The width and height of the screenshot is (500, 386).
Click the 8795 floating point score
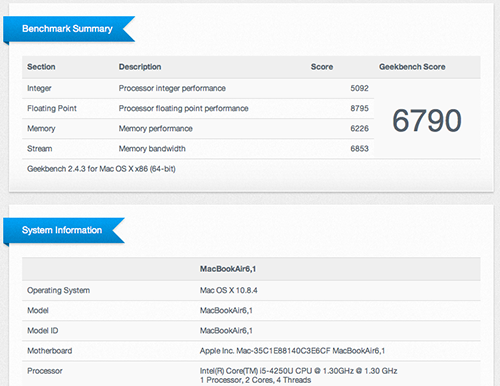(359, 109)
